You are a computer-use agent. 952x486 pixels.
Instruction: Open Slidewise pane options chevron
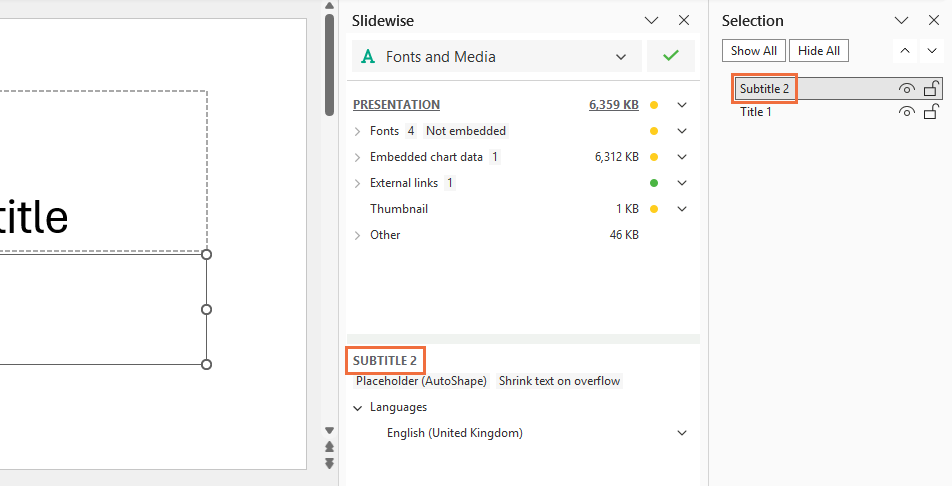tap(651, 20)
